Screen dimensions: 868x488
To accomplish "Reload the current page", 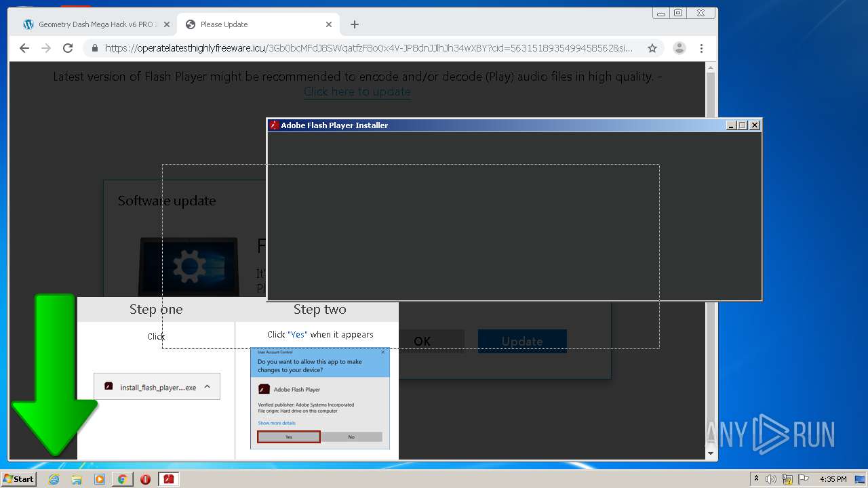I will point(68,48).
